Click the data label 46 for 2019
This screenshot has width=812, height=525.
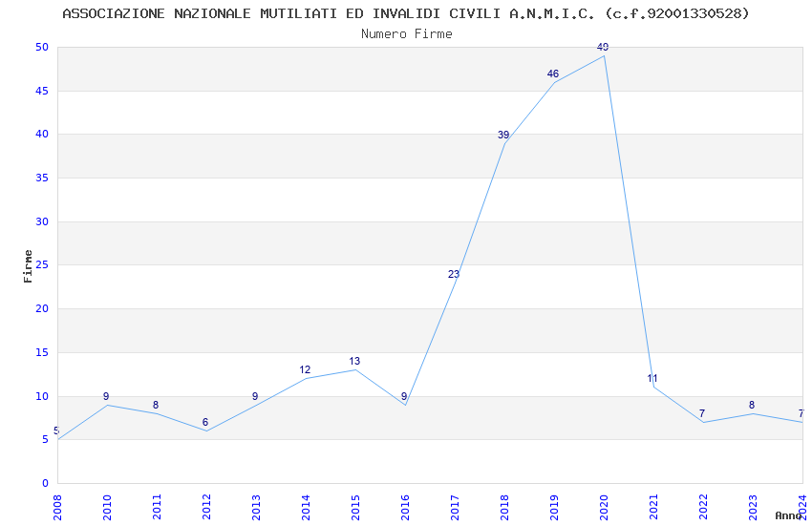tap(553, 73)
